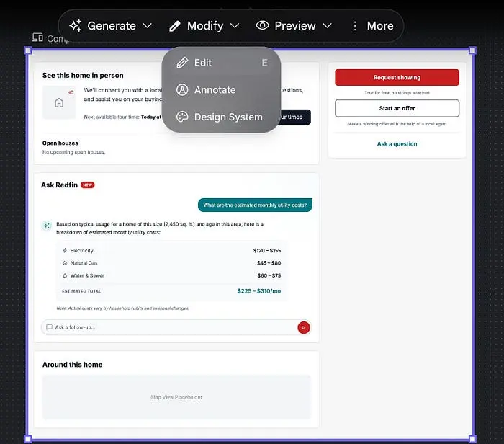
Task: Collapse the Modify dropdown chevron
Action: tap(235, 26)
